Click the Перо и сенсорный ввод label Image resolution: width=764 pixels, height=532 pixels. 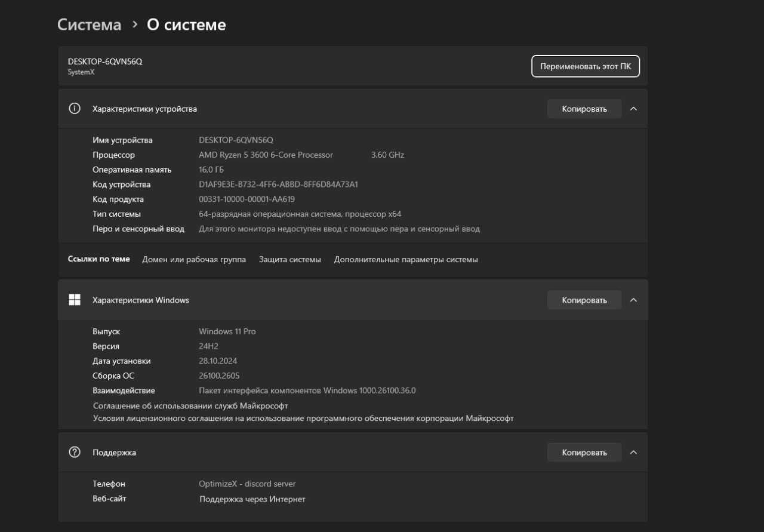pyautogui.click(x=138, y=229)
